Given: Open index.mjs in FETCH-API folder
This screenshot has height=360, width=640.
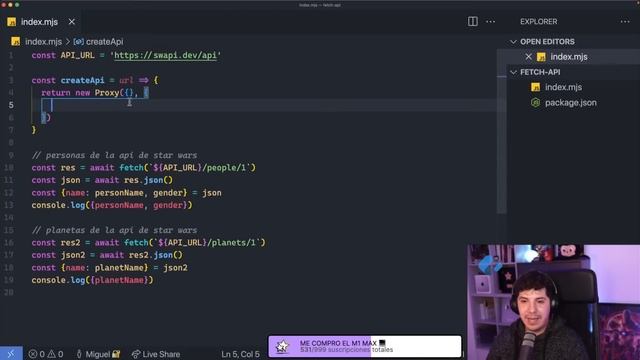Looking at the screenshot, I should [563, 87].
